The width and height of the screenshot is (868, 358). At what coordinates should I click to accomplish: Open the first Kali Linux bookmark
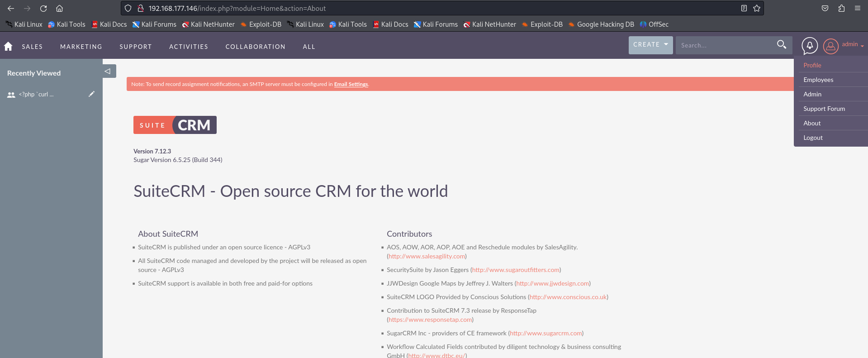pyautogui.click(x=24, y=24)
